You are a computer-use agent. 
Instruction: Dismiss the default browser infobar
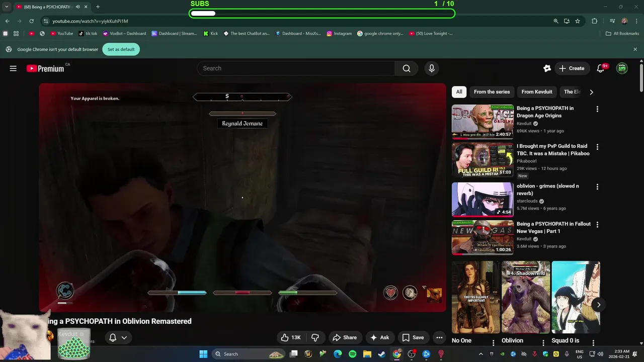635,49
